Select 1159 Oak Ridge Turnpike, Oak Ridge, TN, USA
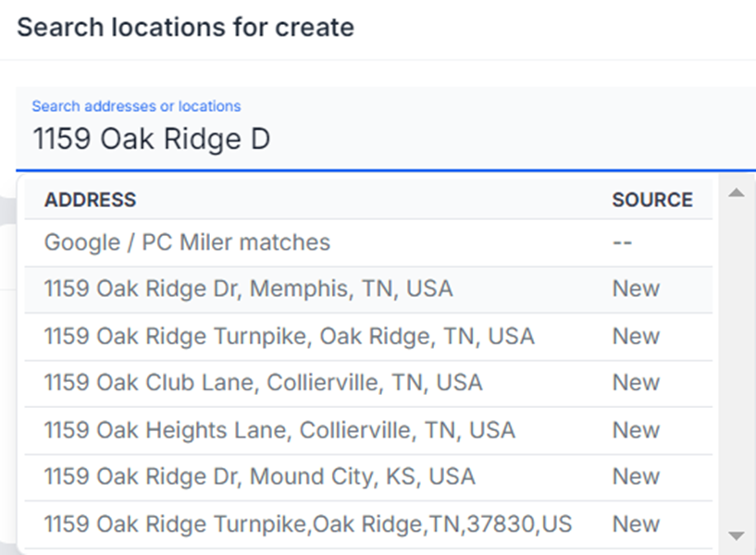The image size is (756, 555). pos(289,336)
